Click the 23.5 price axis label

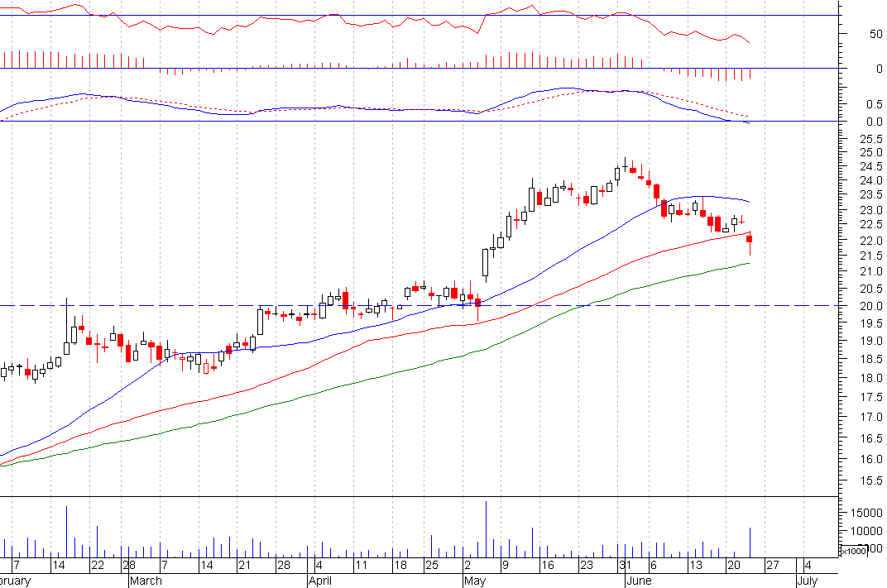pos(870,194)
